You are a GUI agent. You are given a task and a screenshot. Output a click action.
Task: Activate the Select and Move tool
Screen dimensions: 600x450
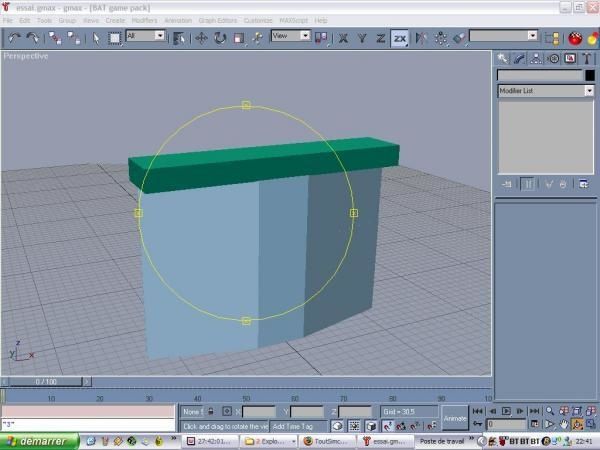201,38
